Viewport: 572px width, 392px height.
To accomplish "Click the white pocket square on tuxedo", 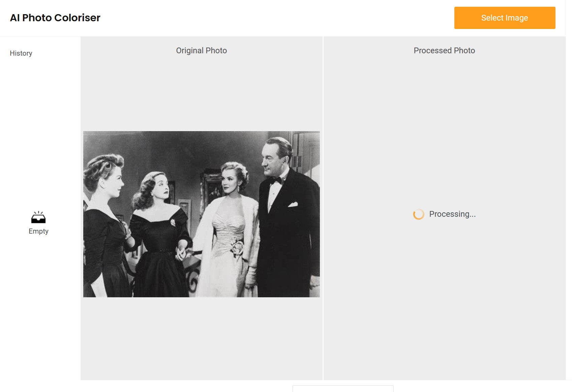I will (293, 204).
